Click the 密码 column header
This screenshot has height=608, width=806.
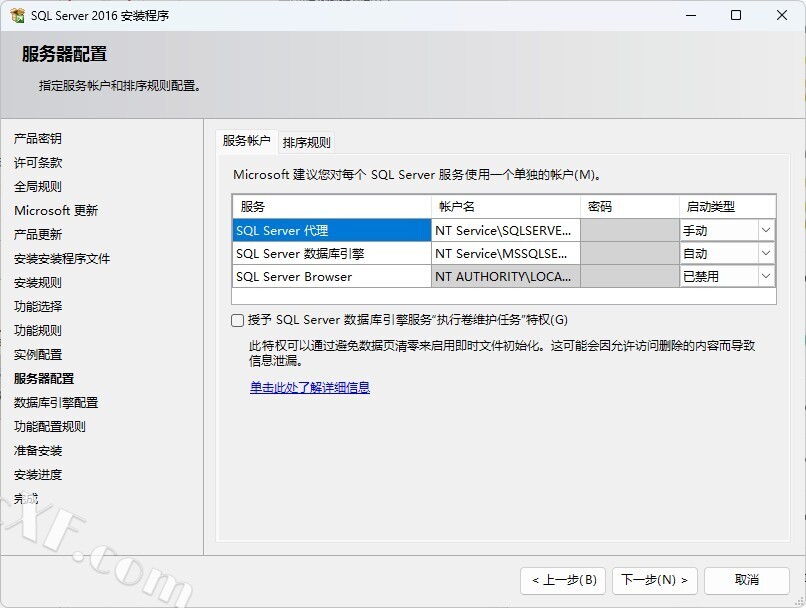[x=630, y=207]
